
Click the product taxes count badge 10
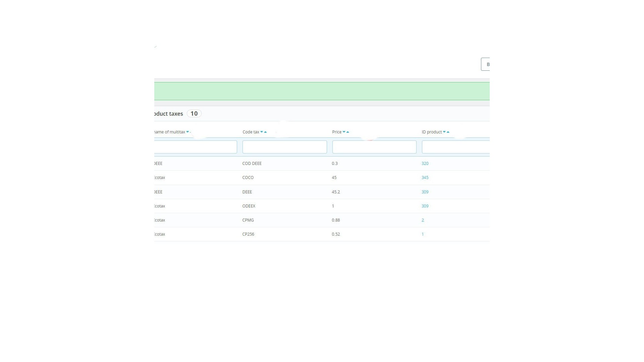tap(194, 114)
